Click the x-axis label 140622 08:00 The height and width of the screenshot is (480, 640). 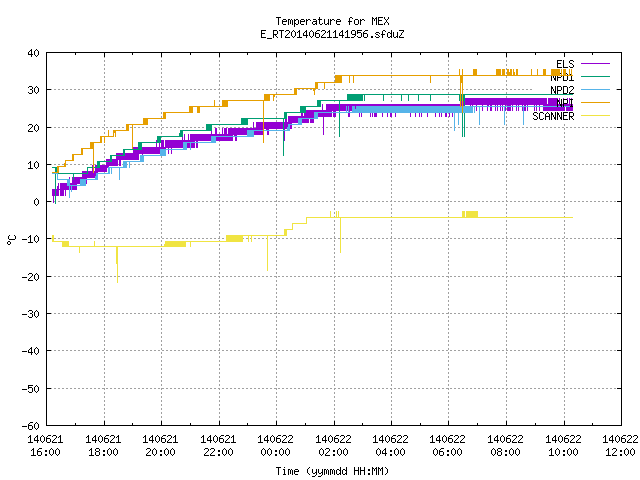[506, 446]
